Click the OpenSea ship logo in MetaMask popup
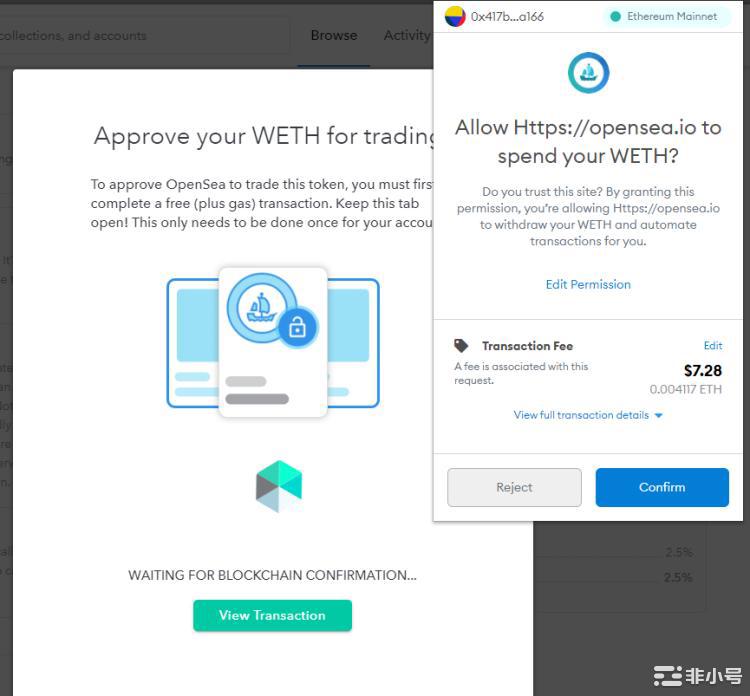This screenshot has height=696, width=750. click(x=588, y=73)
